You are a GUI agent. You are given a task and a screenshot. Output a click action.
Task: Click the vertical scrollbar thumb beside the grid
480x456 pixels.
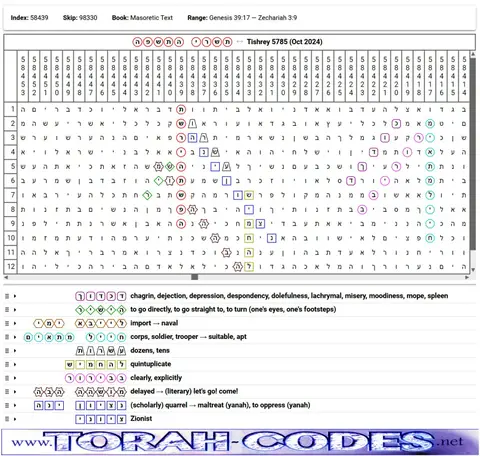click(x=473, y=153)
